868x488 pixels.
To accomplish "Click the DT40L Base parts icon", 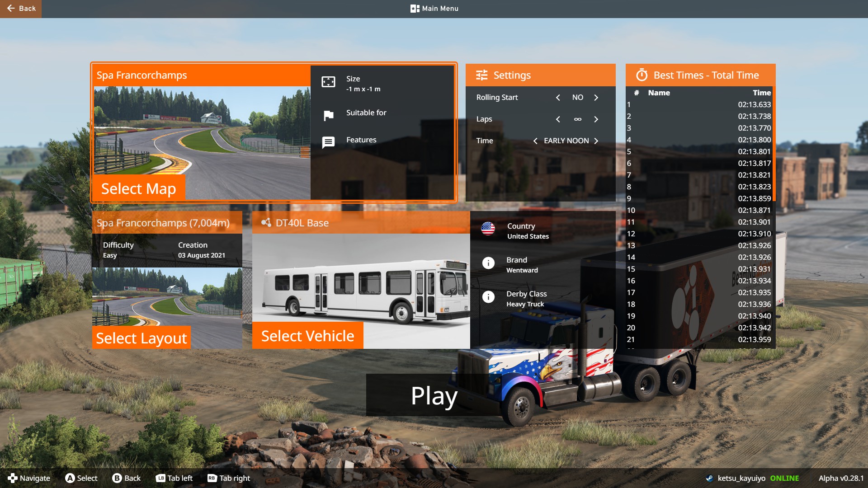I will (266, 223).
